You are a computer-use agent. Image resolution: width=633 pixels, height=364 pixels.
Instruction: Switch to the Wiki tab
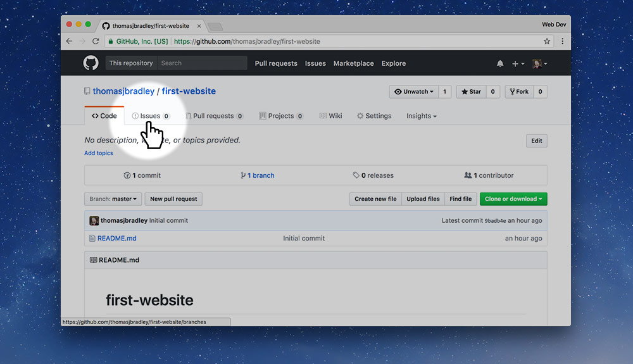[x=330, y=116]
